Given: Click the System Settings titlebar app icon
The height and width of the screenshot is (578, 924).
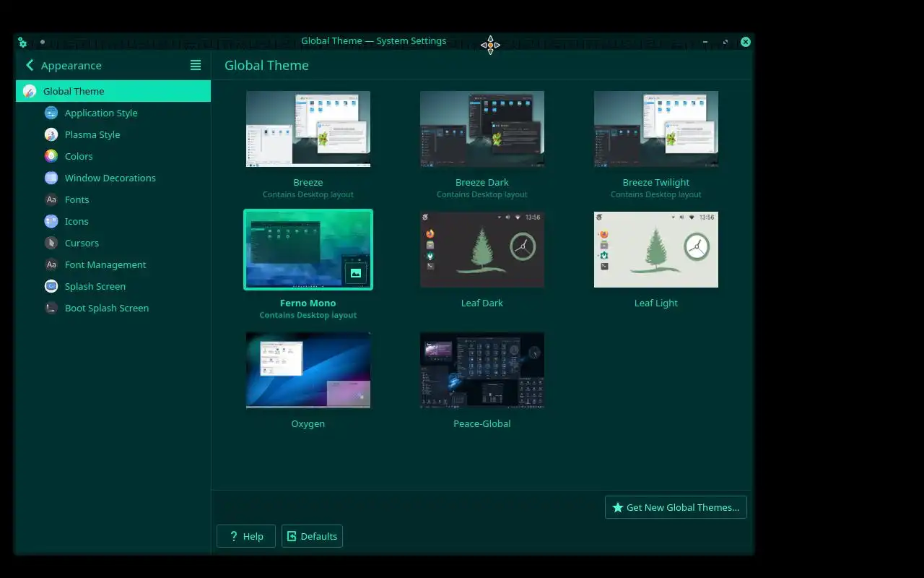Looking at the screenshot, I should click(22, 42).
